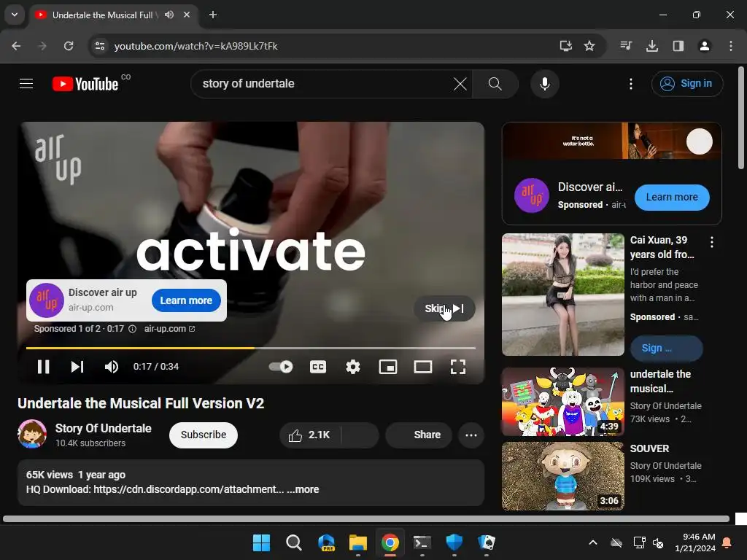Open the discordapp HQ Download link
The width and height of the screenshot is (747, 560).
coord(189,489)
